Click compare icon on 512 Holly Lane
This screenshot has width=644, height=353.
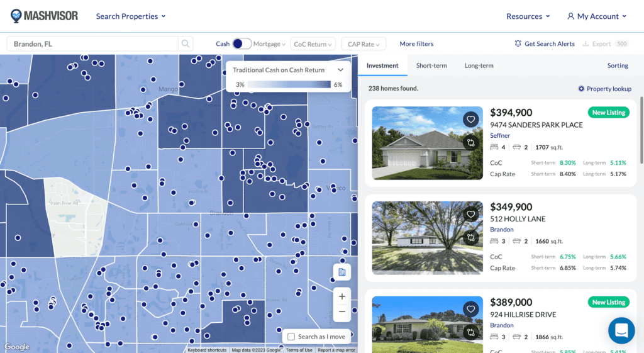470,237
